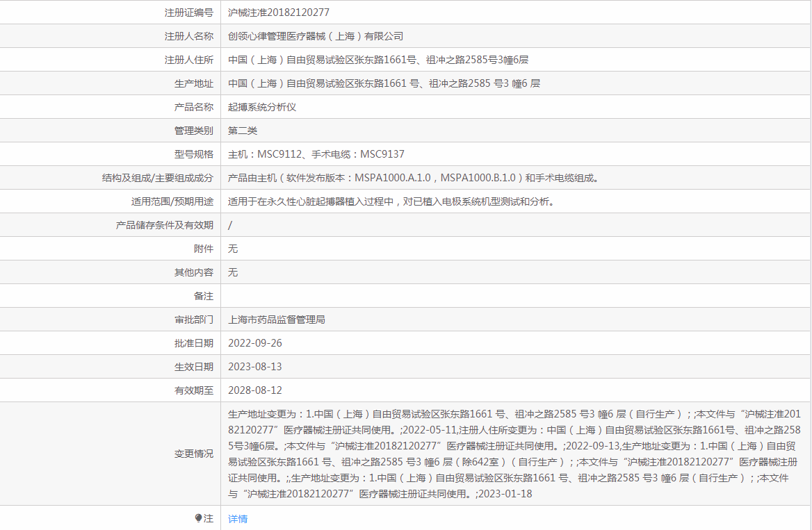The width and height of the screenshot is (812, 530).
Task: Click the 备注 label
Action: 204,296
